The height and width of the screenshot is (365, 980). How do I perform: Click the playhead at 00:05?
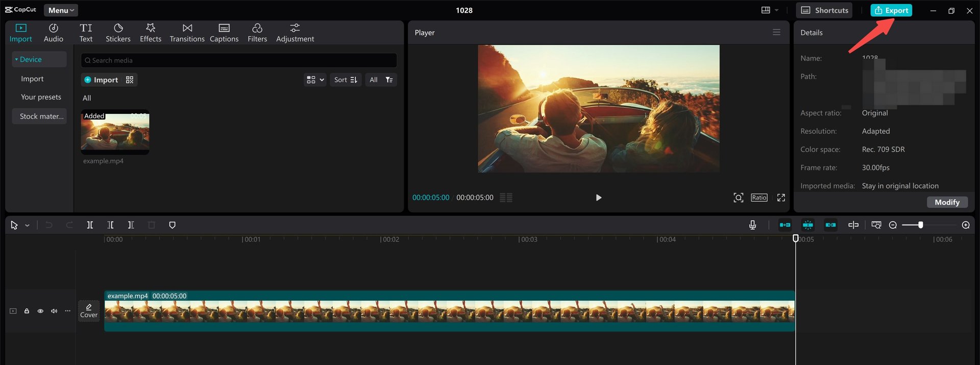click(795, 238)
